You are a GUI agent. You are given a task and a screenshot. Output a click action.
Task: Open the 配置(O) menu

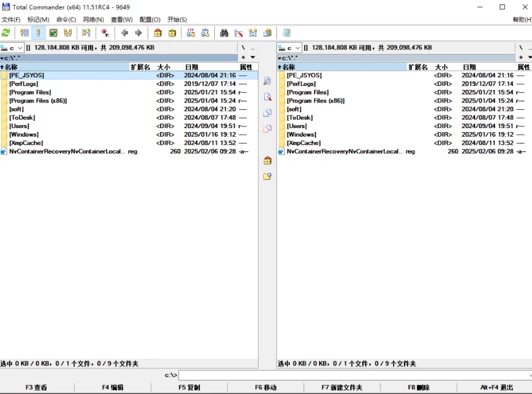click(150, 20)
